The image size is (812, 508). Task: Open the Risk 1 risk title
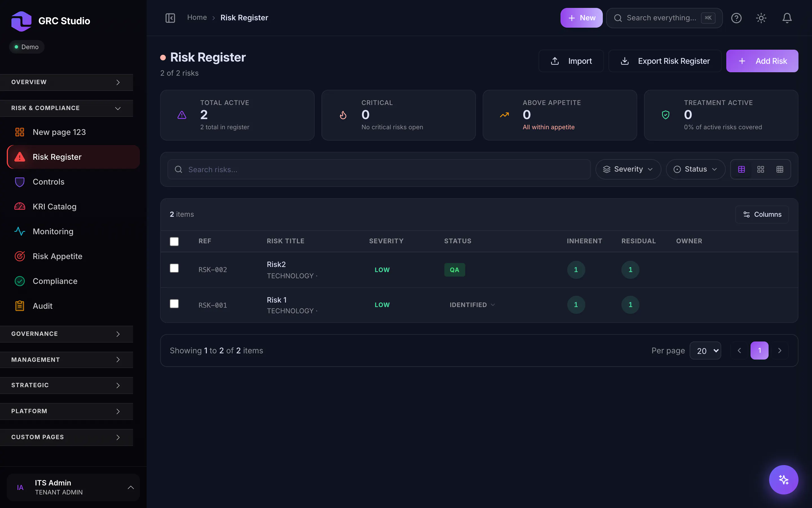pyautogui.click(x=277, y=300)
